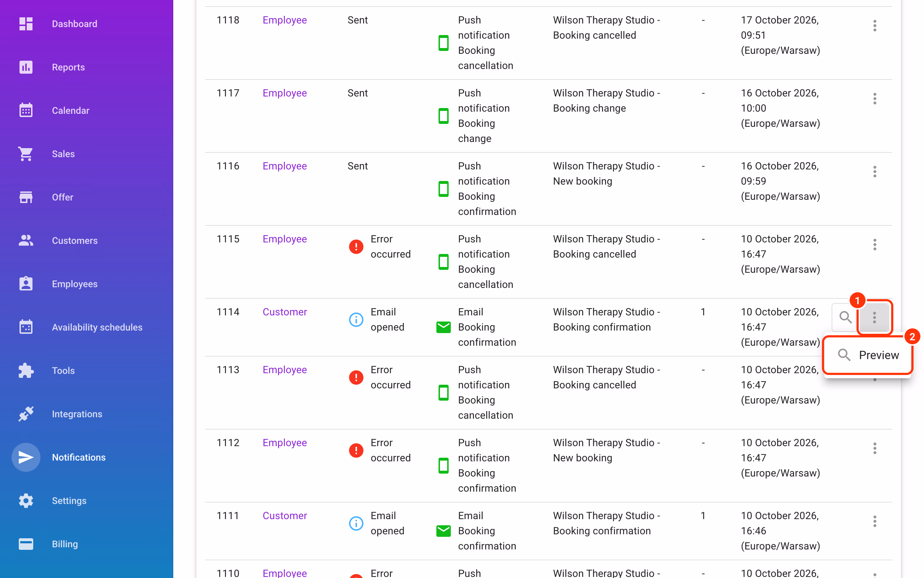924x578 pixels.
Task: Go to Availability schedules menu label
Action: coord(97,327)
